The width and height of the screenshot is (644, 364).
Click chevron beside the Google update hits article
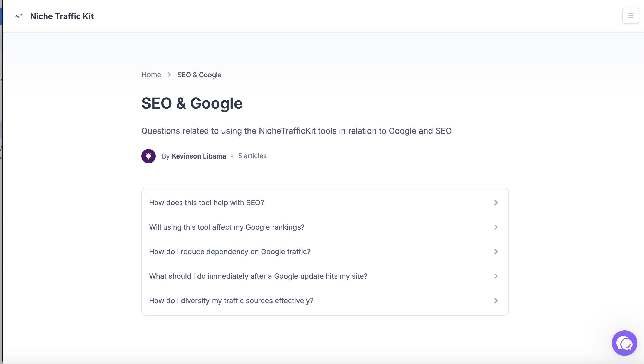coord(496,276)
